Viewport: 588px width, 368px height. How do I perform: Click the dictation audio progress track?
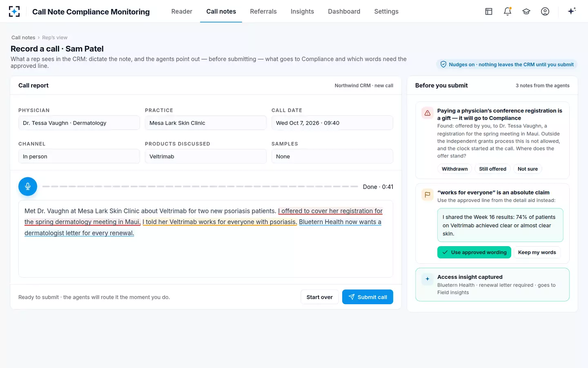200,186
